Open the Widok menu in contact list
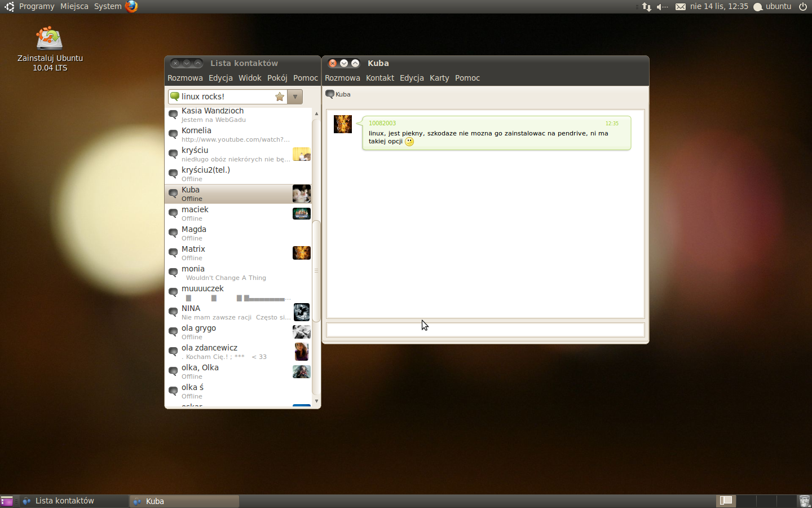This screenshot has height=508, width=812. [250, 78]
